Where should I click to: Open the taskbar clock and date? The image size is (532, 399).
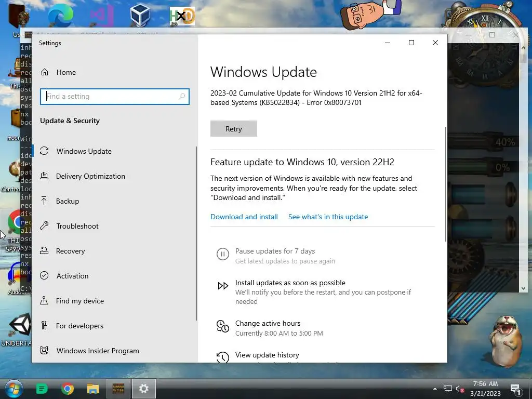click(x=485, y=389)
